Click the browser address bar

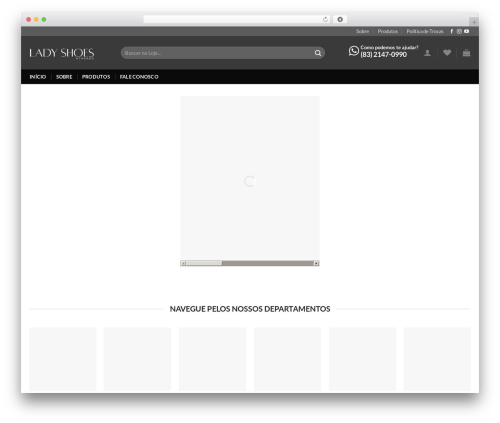tap(237, 20)
